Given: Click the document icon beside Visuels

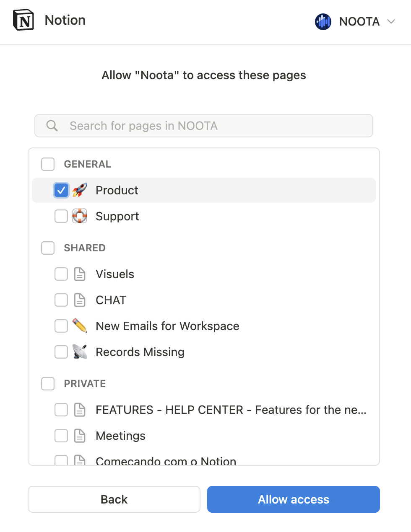Looking at the screenshot, I should tap(80, 274).
